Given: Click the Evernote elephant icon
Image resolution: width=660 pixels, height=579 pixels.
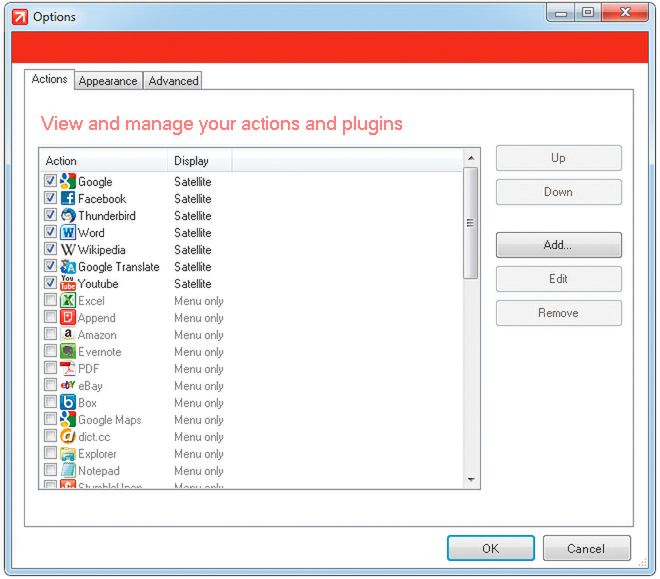Looking at the screenshot, I should click(x=68, y=351).
